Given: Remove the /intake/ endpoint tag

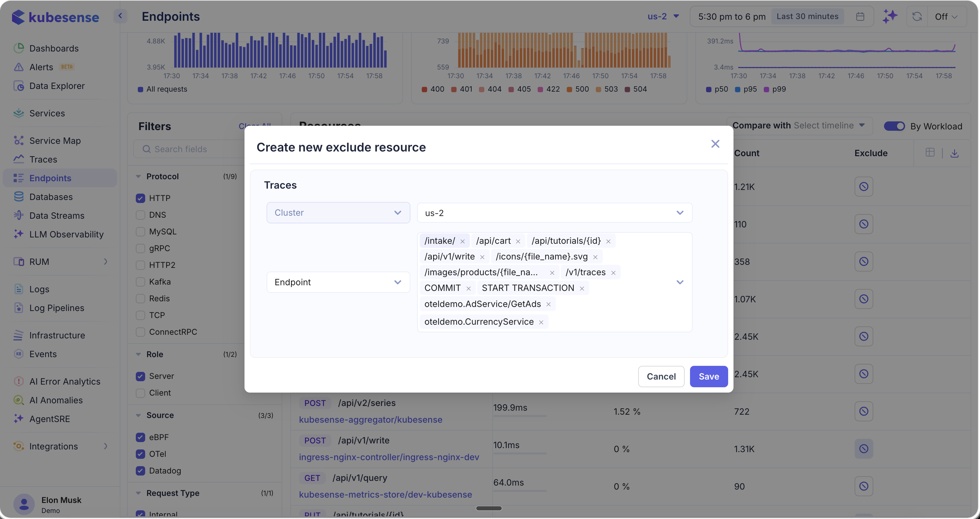Looking at the screenshot, I should coord(462,241).
